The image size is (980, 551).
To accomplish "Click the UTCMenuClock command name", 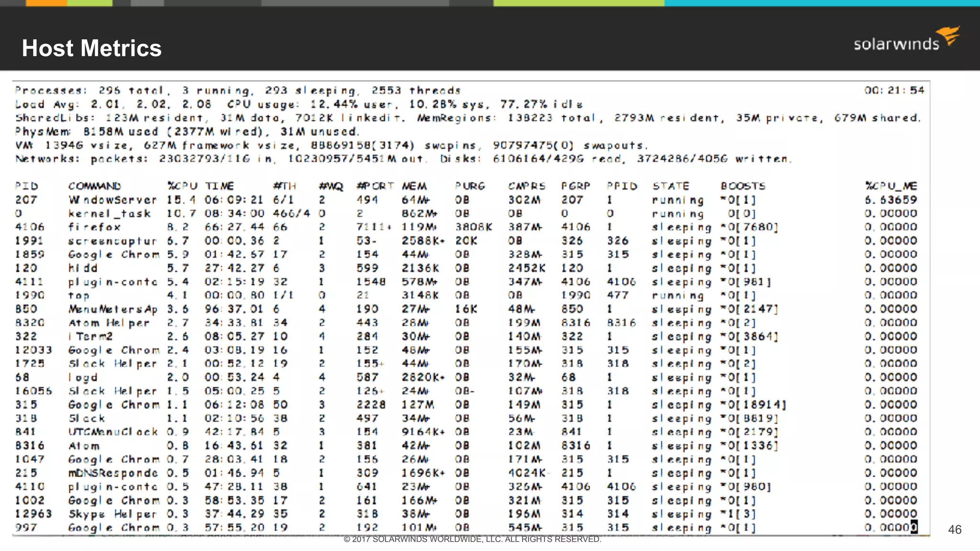I will click(x=113, y=432).
